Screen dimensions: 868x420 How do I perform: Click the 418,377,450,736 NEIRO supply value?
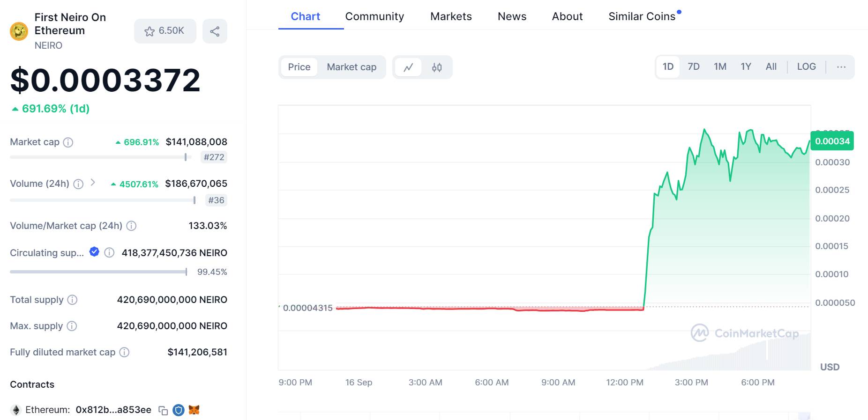(x=174, y=253)
